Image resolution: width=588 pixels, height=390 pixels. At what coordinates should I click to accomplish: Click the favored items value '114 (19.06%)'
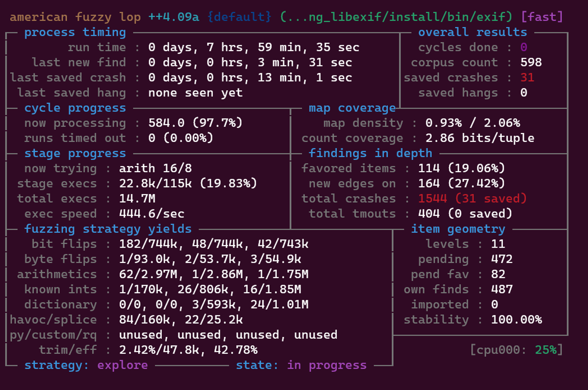tap(462, 169)
